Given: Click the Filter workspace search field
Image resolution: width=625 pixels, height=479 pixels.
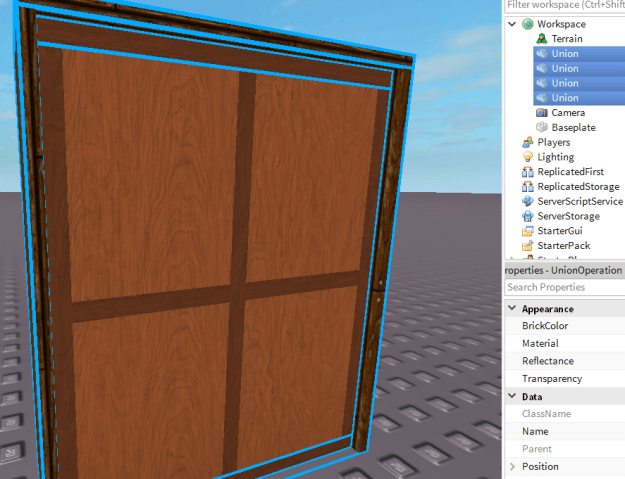Looking at the screenshot, I should [565, 6].
